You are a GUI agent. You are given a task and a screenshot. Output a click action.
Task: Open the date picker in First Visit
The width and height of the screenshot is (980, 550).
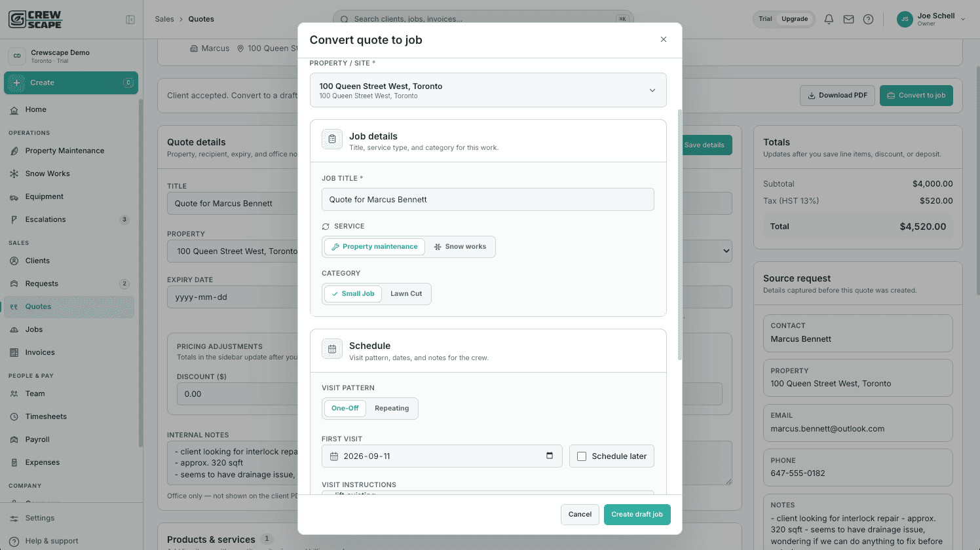tap(550, 456)
